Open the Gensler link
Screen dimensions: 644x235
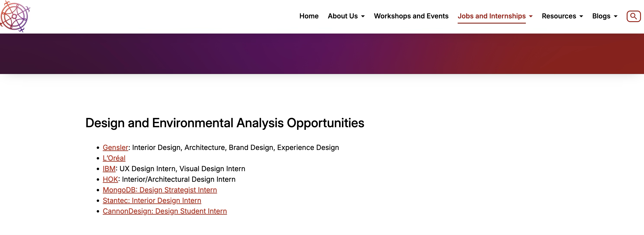click(116, 148)
